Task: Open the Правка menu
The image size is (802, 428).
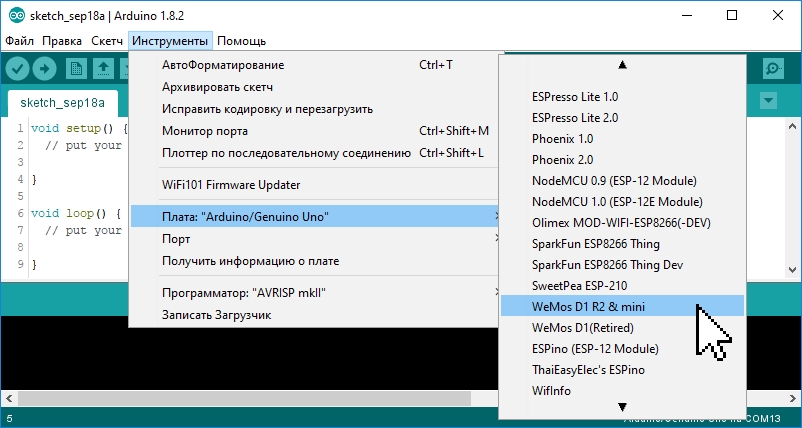Action: (62, 41)
